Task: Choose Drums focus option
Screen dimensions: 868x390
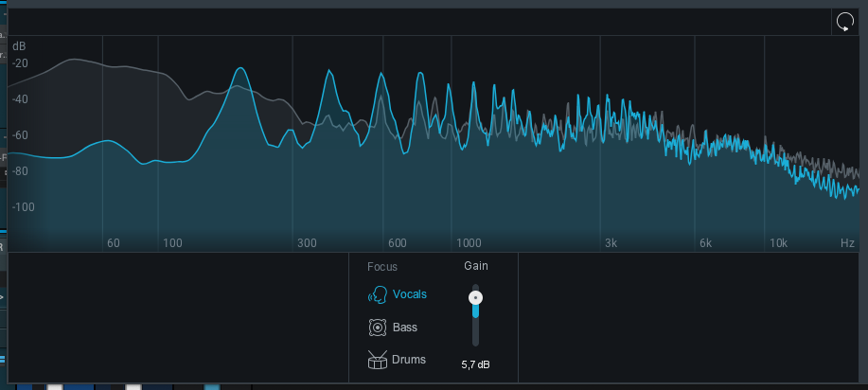Action: tap(409, 360)
